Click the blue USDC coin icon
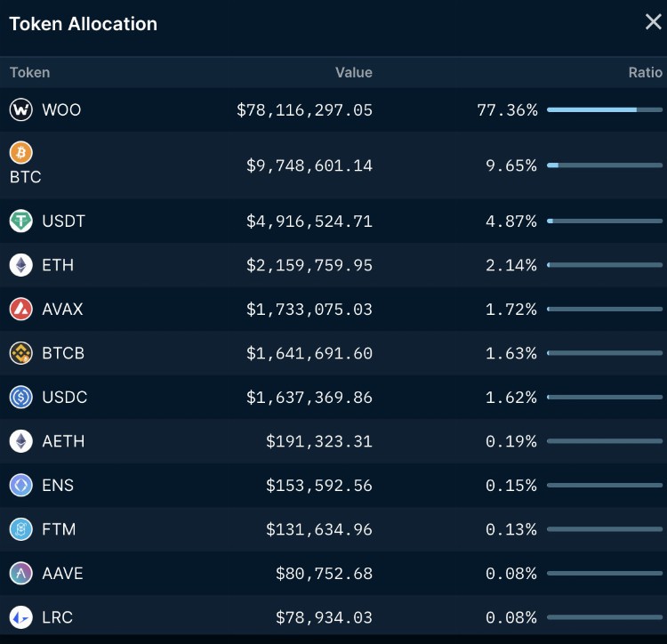Image resolution: width=667 pixels, height=644 pixels. coord(20,398)
